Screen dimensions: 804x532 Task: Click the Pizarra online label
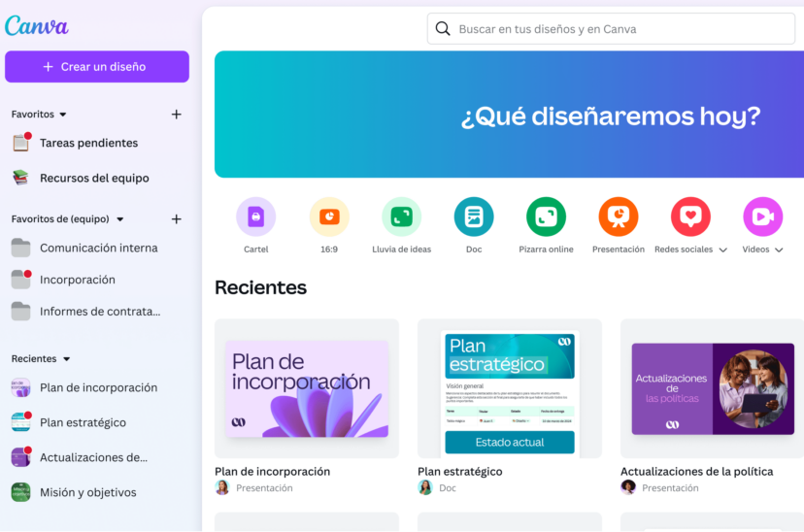coord(546,249)
